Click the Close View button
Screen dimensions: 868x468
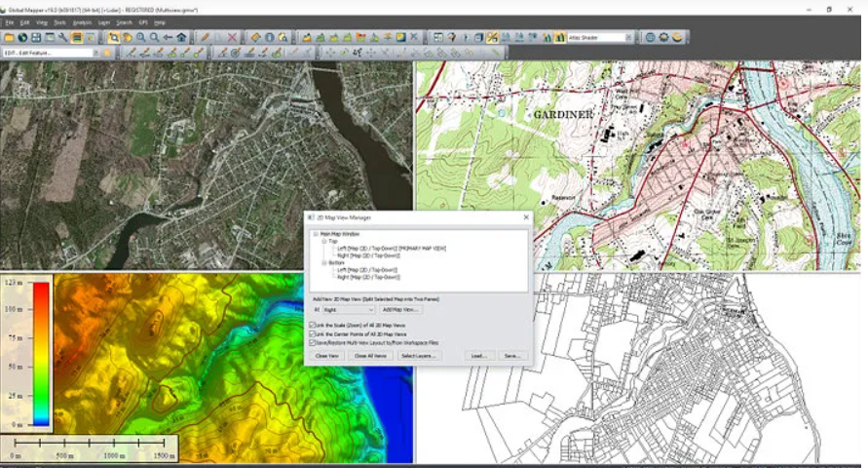327,356
